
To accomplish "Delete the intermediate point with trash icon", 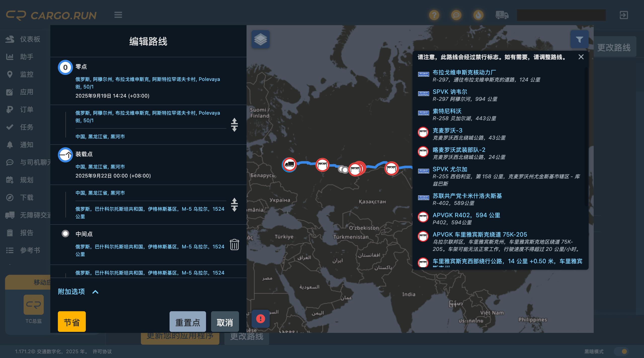I will [234, 244].
